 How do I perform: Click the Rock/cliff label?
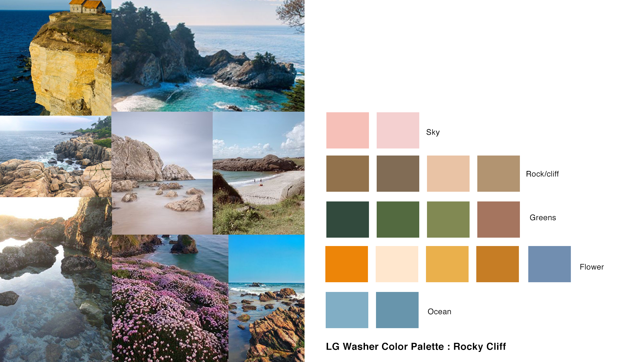[542, 174]
